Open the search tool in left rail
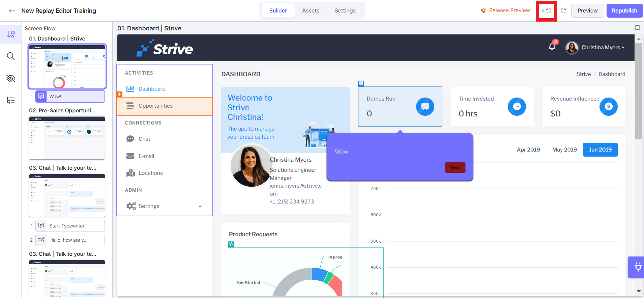644x298 pixels. click(x=11, y=56)
